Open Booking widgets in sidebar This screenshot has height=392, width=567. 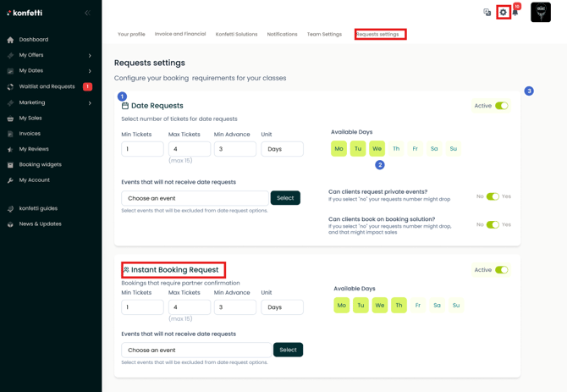coord(40,164)
